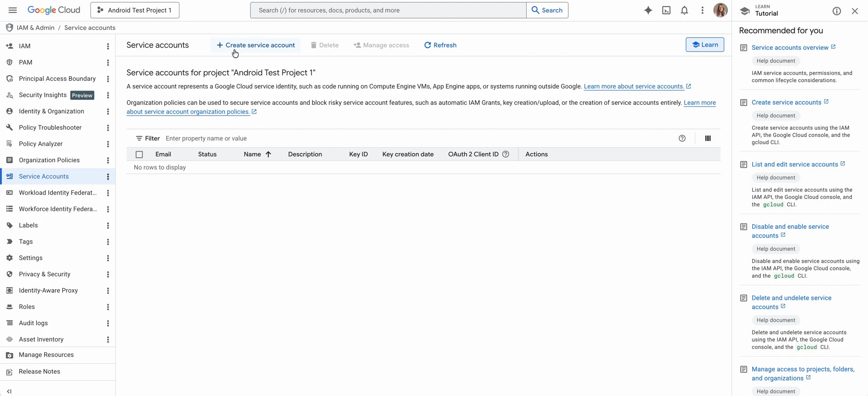Open Delete and undelete service accounts document

[792, 302]
